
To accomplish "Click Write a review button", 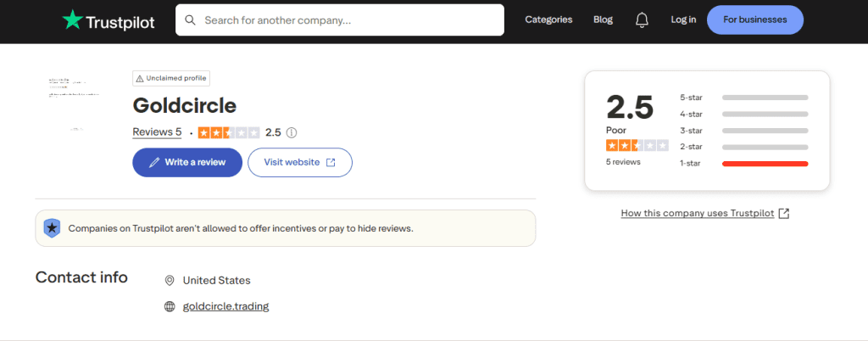I will [187, 163].
